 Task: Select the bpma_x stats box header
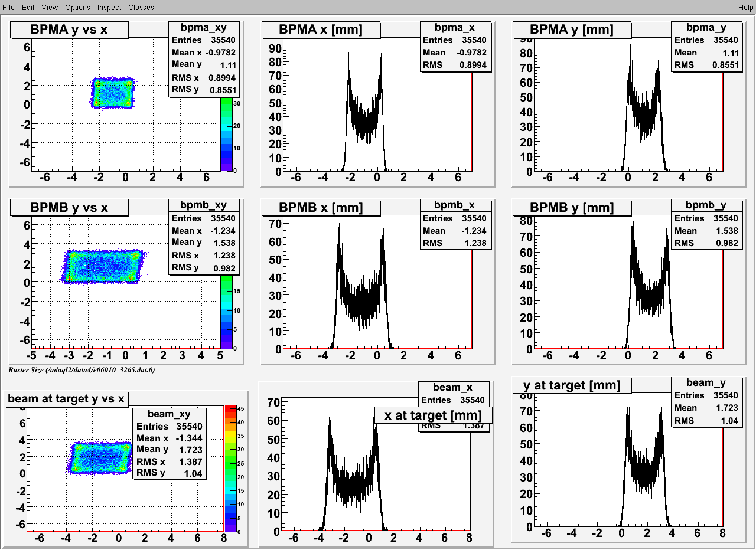point(455,27)
